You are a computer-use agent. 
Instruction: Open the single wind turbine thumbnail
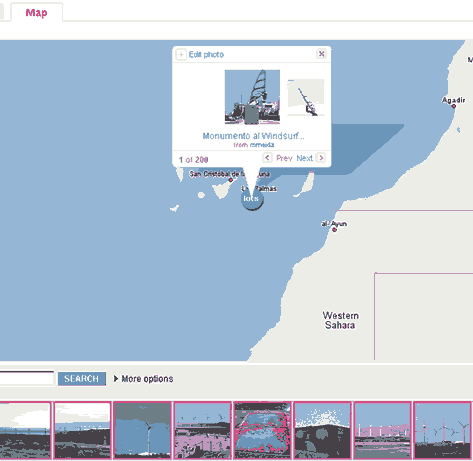click(142, 431)
